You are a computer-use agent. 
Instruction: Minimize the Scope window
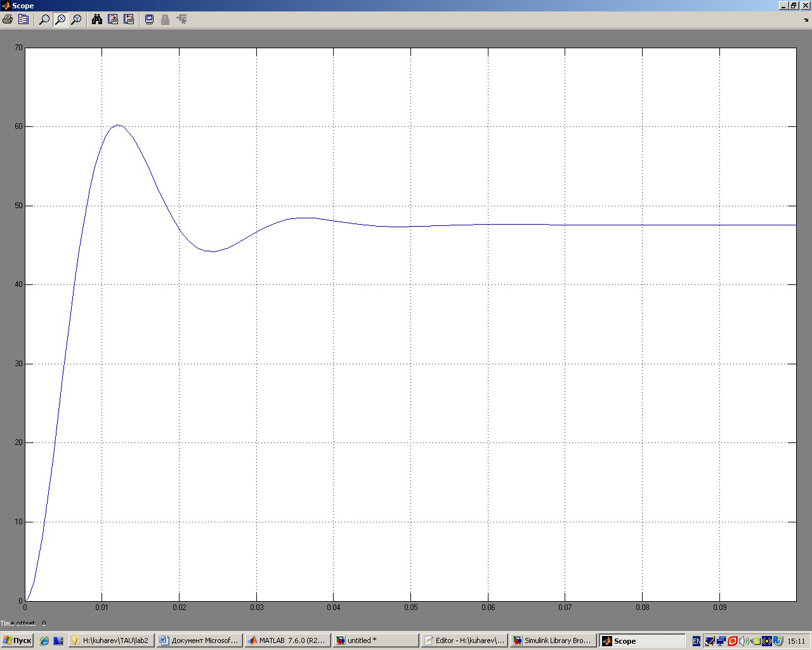pyautogui.click(x=784, y=5)
